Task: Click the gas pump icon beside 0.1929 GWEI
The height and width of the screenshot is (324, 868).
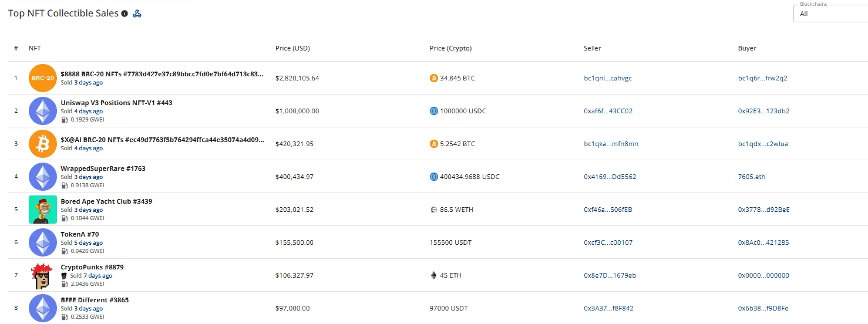Action: pos(64,119)
